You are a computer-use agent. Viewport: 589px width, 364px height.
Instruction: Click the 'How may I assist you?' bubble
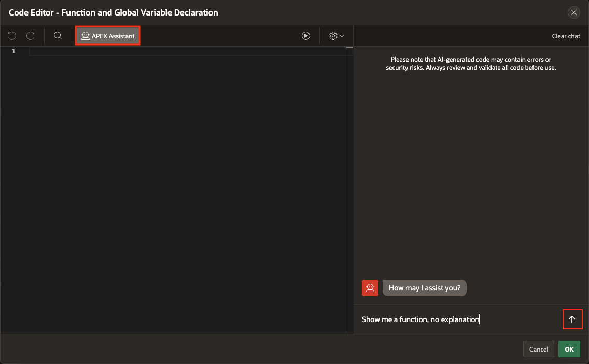(x=425, y=288)
